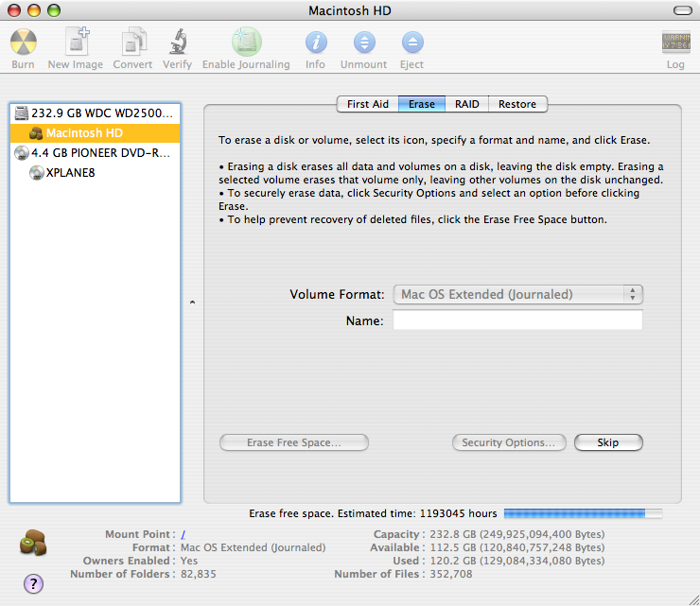The image size is (700, 606).
Task: Select 232.9 GB WDC WD2500 disk
Action: [96, 113]
